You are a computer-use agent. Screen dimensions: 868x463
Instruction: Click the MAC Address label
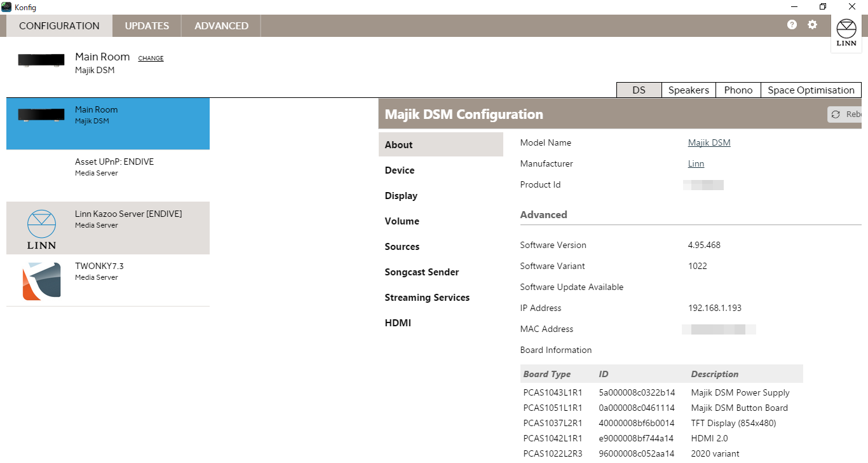pyautogui.click(x=546, y=329)
